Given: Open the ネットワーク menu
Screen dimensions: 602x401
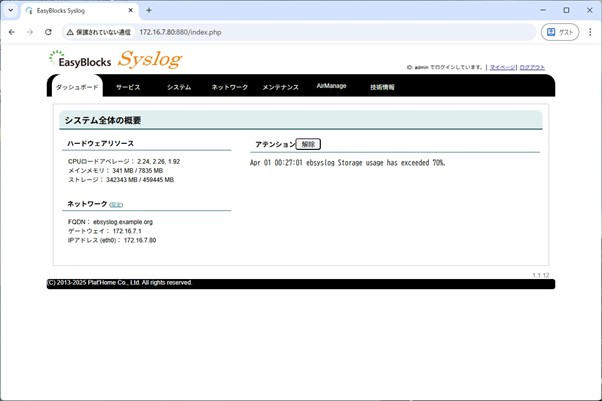Looking at the screenshot, I should point(229,87).
